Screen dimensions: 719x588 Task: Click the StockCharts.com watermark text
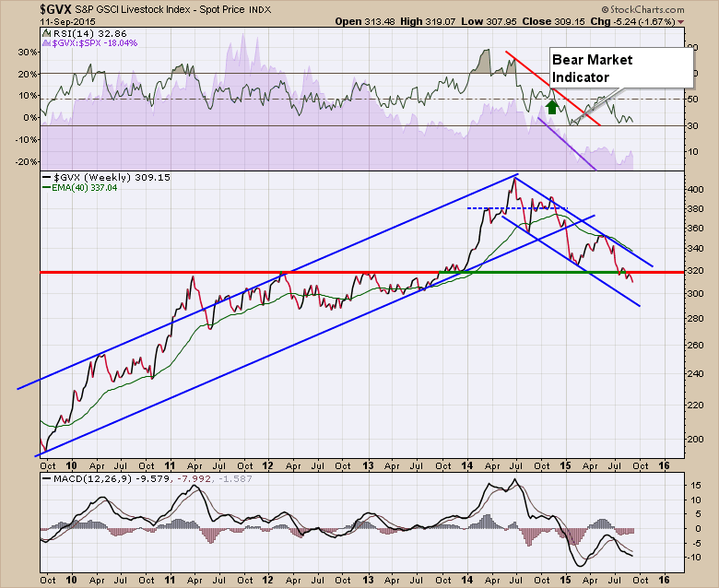click(x=642, y=9)
